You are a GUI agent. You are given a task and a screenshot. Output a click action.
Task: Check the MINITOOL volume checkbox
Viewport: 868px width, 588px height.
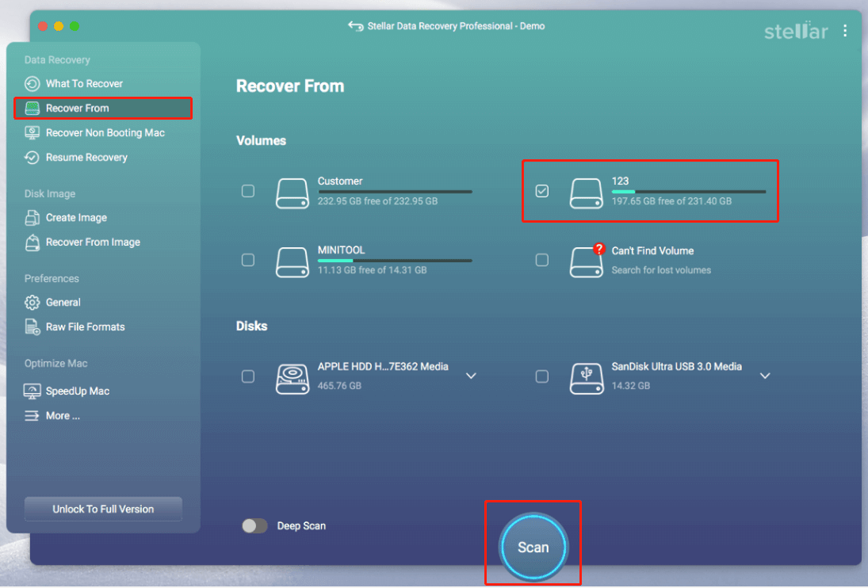[x=248, y=260]
